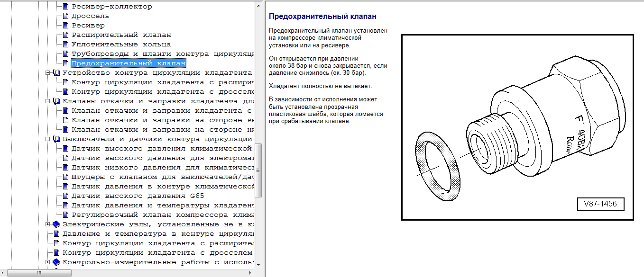This screenshot has height=277, width=644.
Task: Collapse the Устройство контура циркуляции хладагента section
Action: (47, 73)
